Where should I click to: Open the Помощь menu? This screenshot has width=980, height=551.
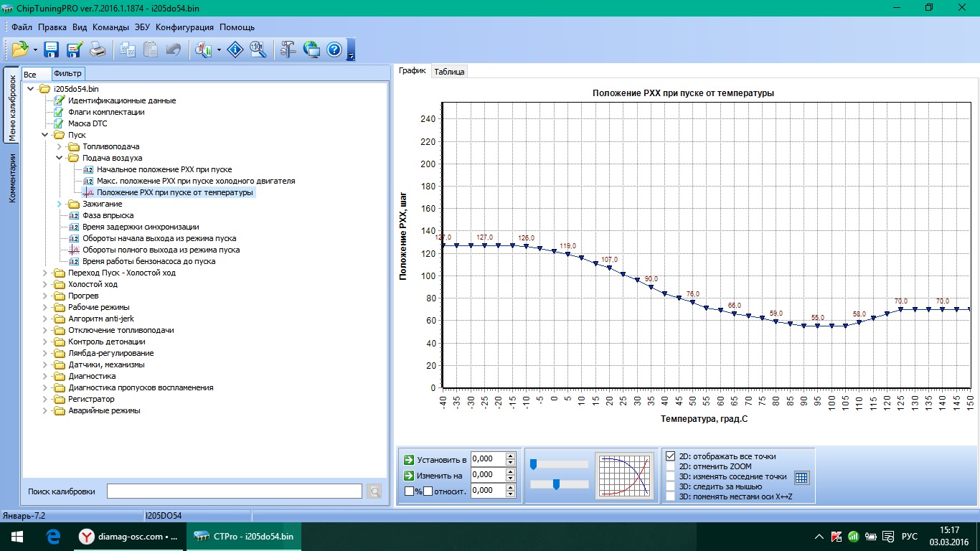(237, 27)
